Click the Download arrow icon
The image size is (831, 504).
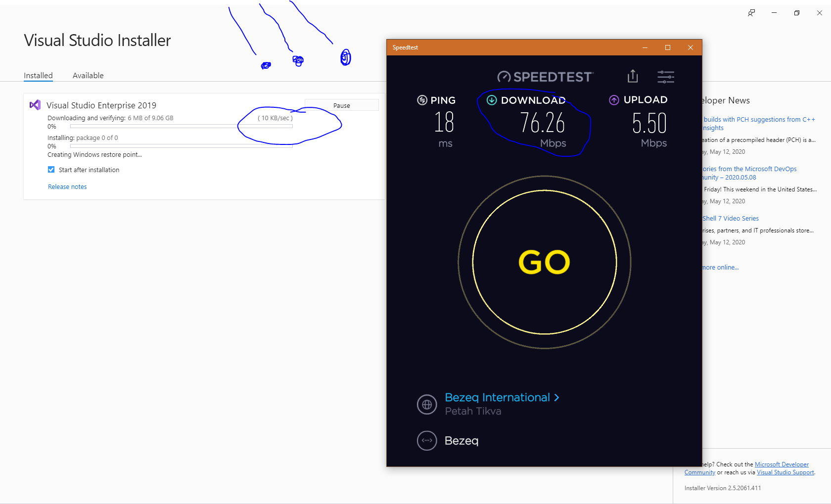coord(492,100)
